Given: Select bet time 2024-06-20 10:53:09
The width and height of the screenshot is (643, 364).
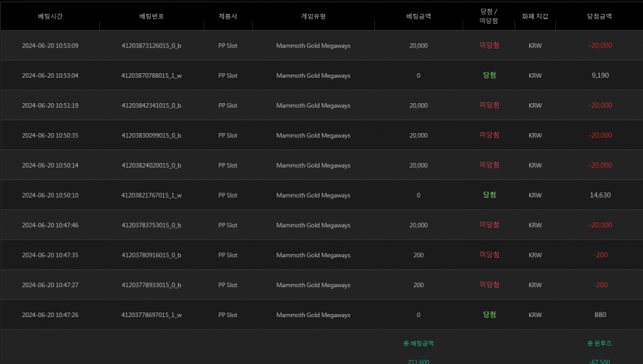Looking at the screenshot, I should click(x=50, y=45).
